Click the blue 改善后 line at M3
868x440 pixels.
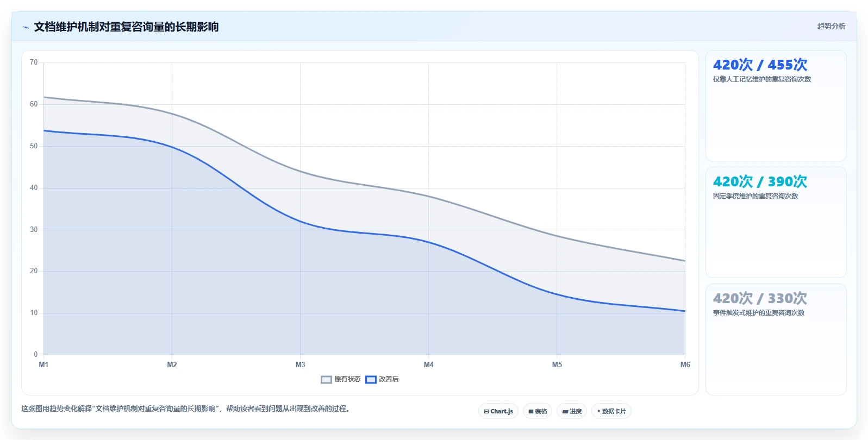click(x=300, y=222)
